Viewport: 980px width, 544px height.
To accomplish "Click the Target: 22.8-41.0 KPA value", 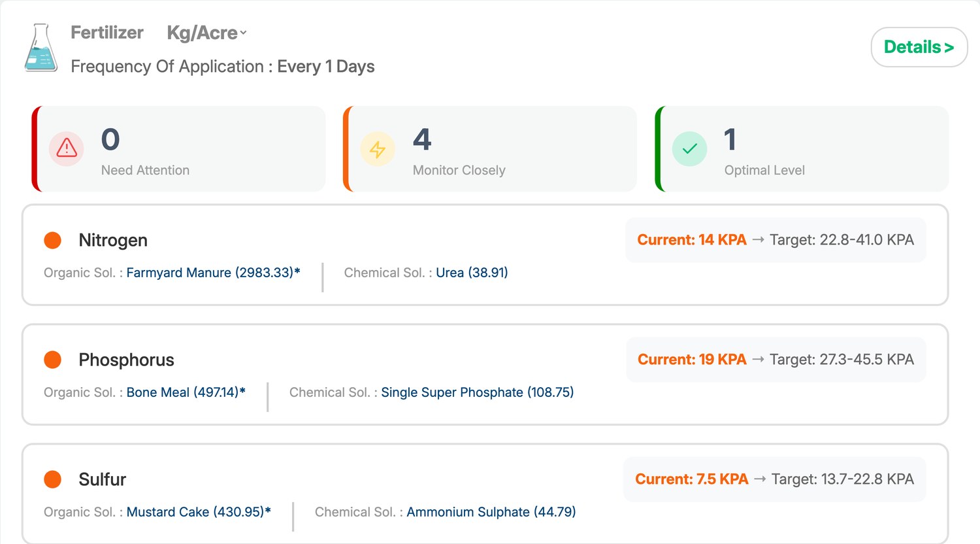I will click(841, 240).
